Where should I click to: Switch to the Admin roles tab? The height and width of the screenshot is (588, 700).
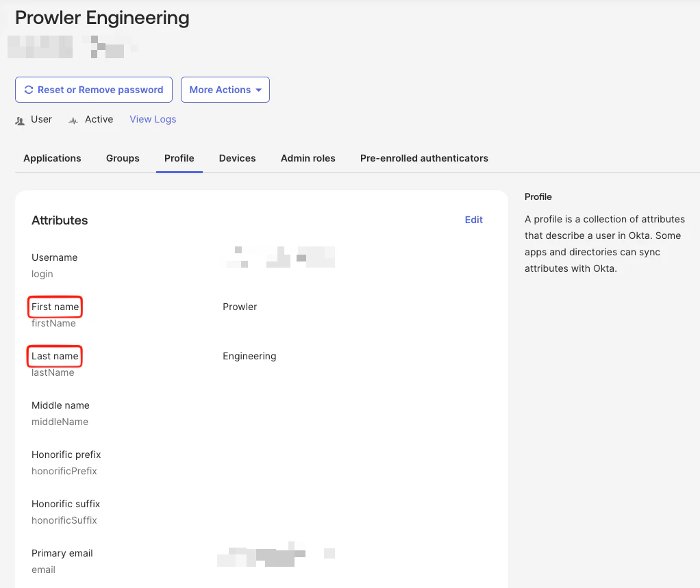click(x=308, y=158)
